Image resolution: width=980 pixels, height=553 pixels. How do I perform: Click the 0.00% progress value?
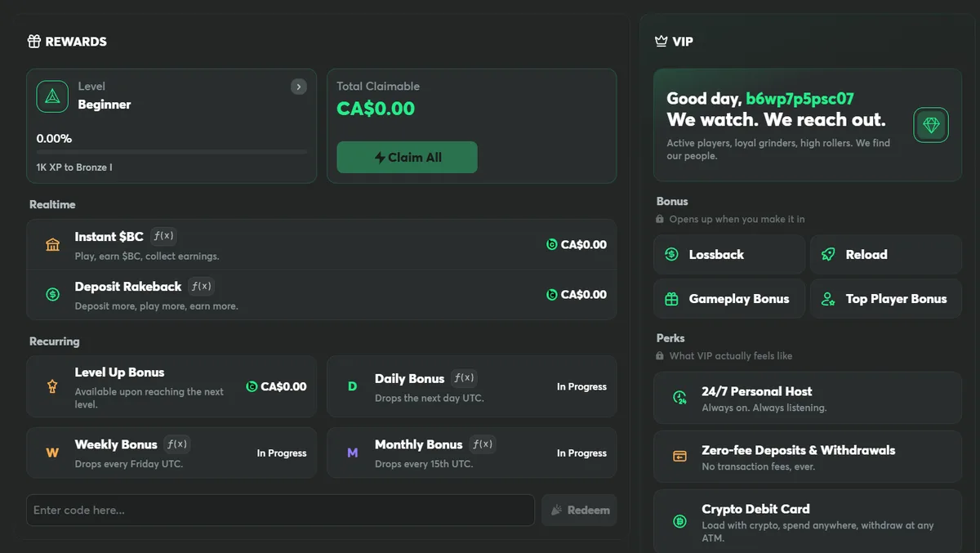point(54,139)
